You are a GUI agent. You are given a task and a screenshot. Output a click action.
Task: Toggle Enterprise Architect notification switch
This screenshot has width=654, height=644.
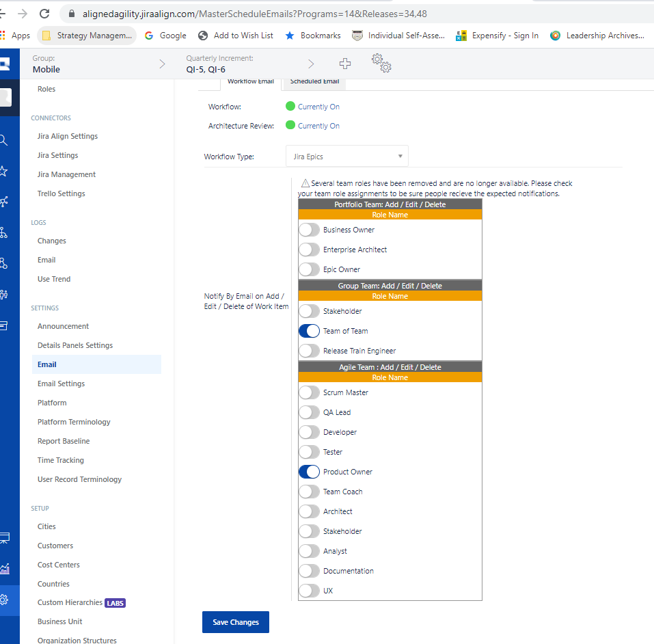[x=309, y=250]
